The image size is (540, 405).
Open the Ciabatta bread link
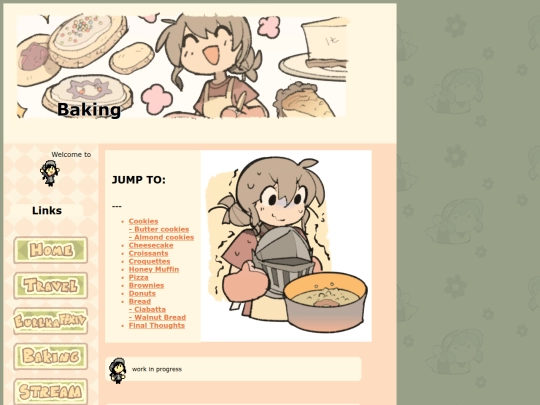click(x=147, y=309)
